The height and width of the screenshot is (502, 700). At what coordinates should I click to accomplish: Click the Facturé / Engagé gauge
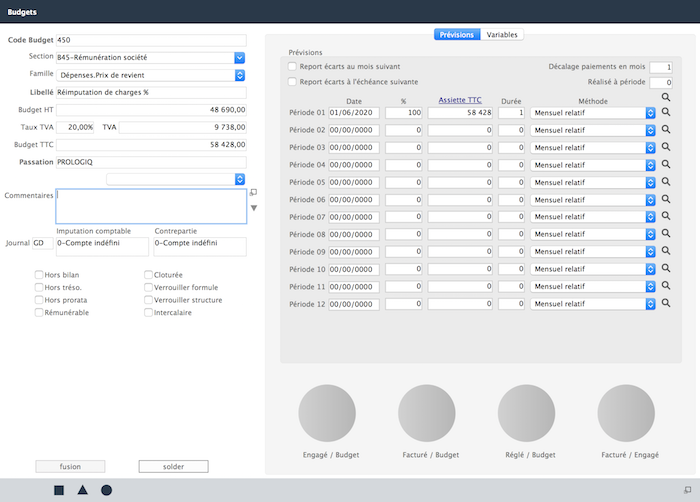pos(626,413)
